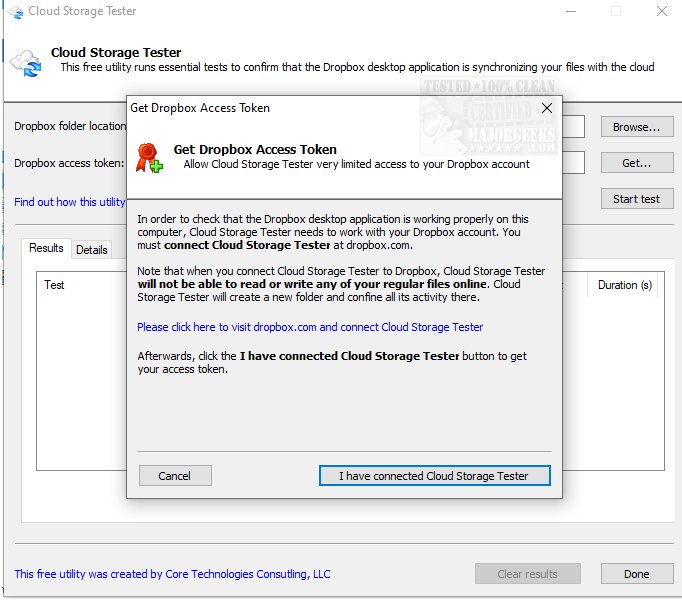Click I have connected Cloud Storage Tester
This screenshot has height=601, width=682.
(x=434, y=476)
